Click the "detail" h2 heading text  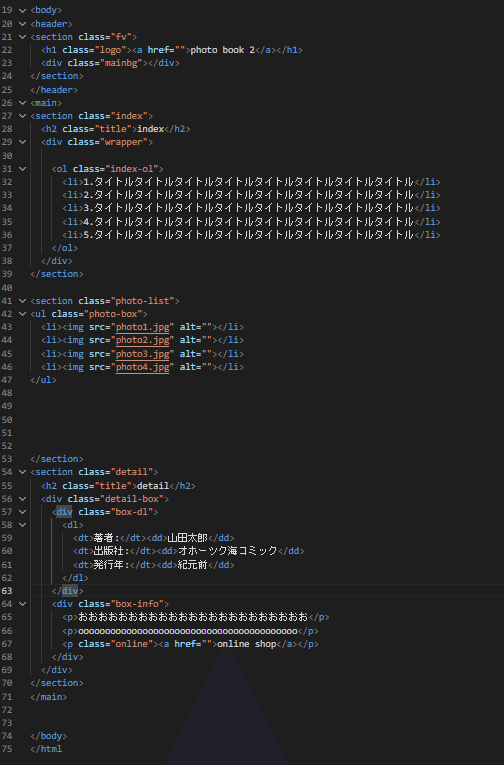click(153, 486)
